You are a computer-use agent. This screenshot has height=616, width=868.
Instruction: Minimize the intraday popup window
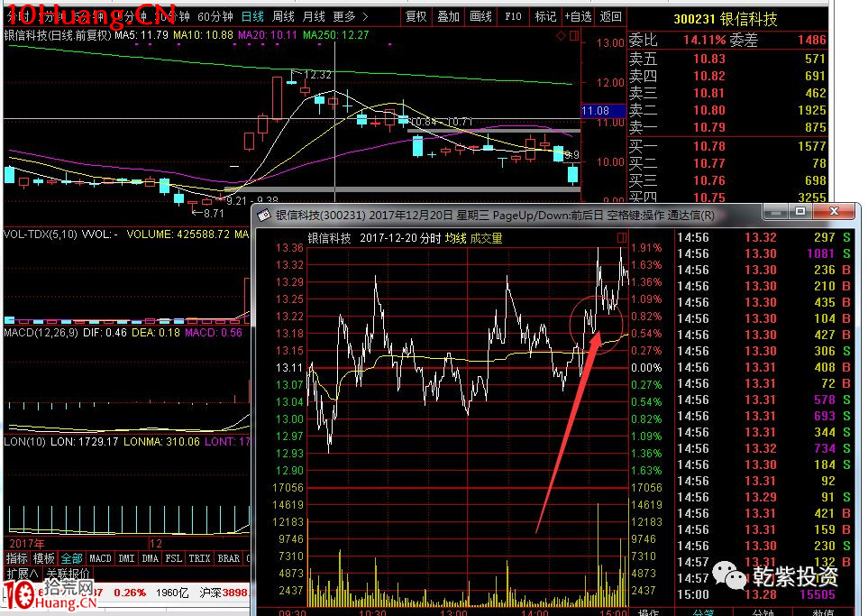pos(775,211)
